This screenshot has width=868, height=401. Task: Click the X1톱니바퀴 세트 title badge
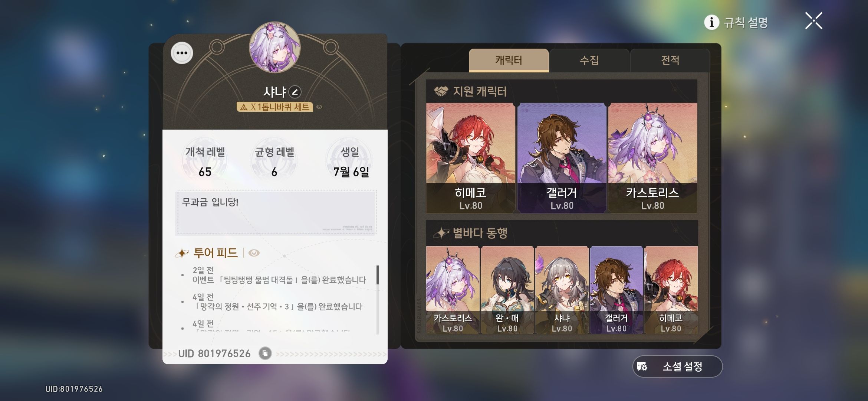coord(274,107)
